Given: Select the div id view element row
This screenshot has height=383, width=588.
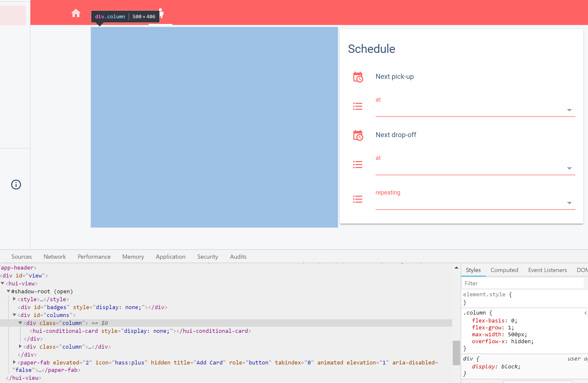Looking at the screenshot, I should (24, 276).
